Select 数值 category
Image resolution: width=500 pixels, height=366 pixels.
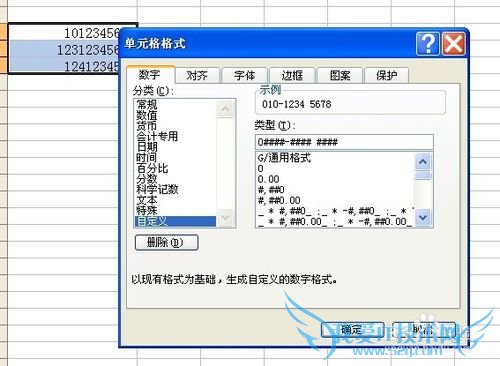coord(146,115)
